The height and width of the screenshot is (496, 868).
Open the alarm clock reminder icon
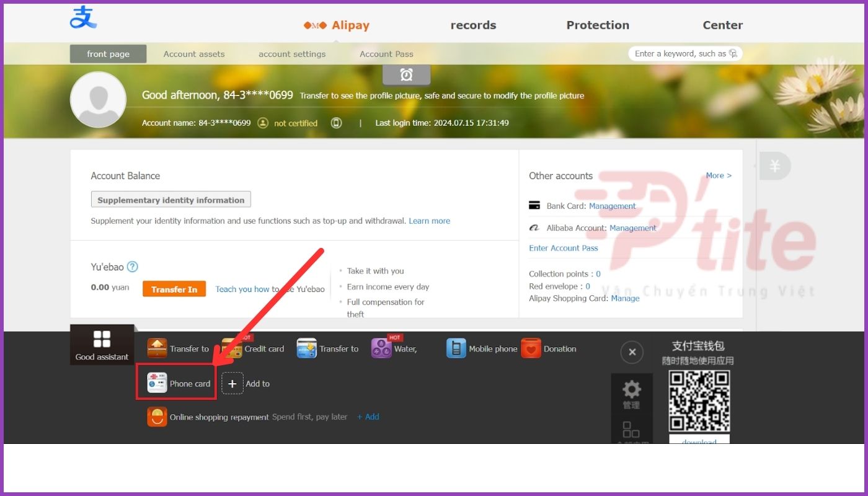pyautogui.click(x=406, y=75)
